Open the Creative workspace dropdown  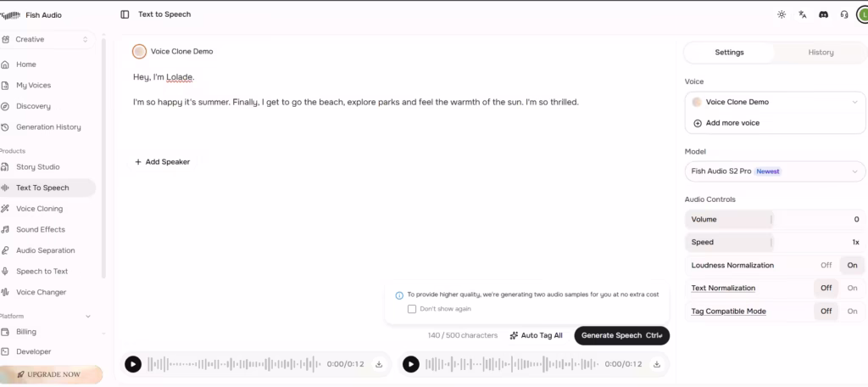click(x=47, y=39)
